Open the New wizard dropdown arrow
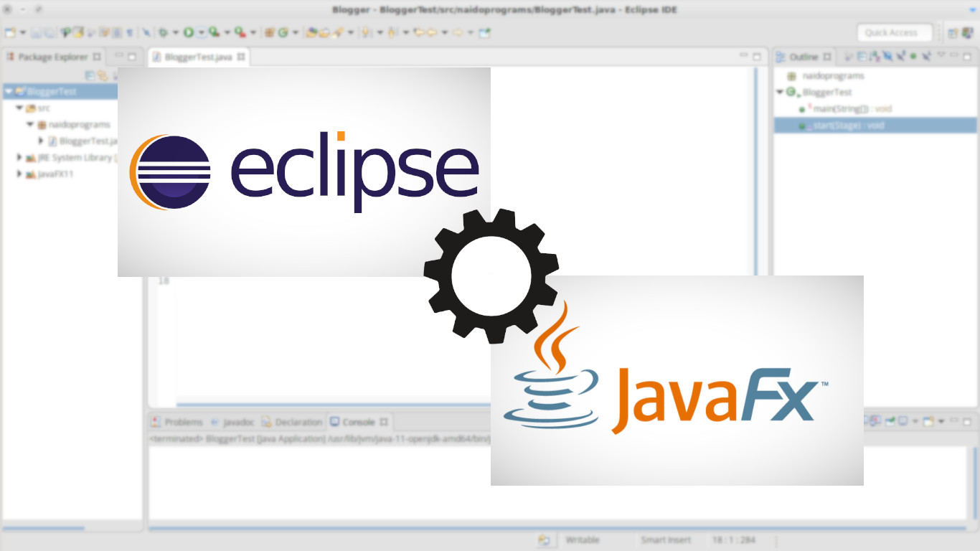 [x=23, y=32]
